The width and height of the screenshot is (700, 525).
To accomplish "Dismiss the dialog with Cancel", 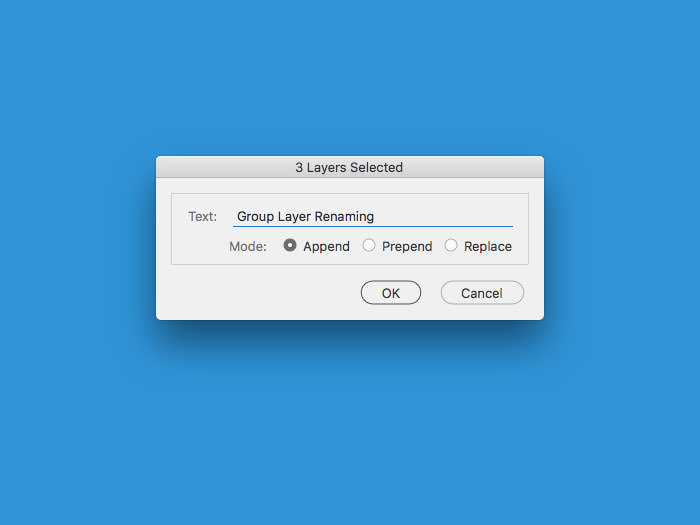I will [482, 293].
